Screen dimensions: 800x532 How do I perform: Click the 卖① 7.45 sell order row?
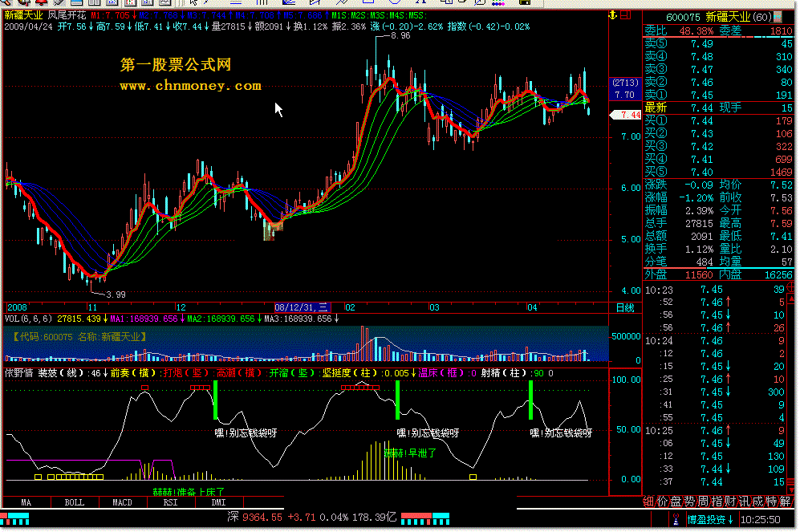[718, 95]
